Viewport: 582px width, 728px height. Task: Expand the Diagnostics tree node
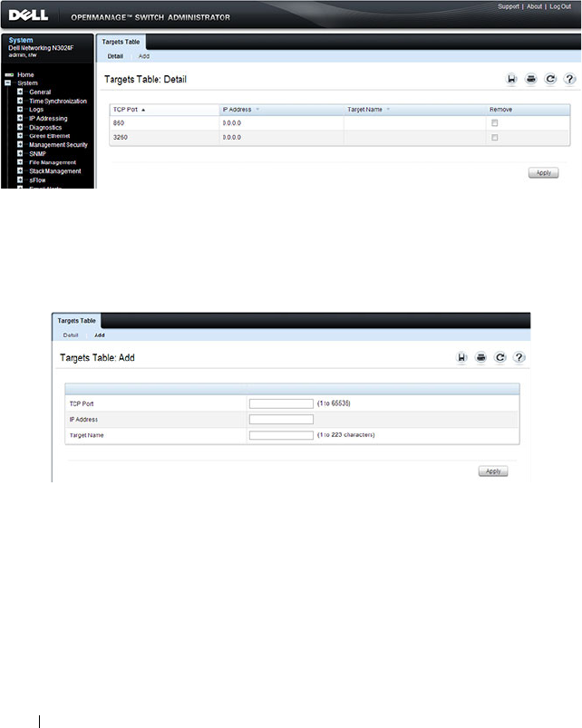click(20, 127)
